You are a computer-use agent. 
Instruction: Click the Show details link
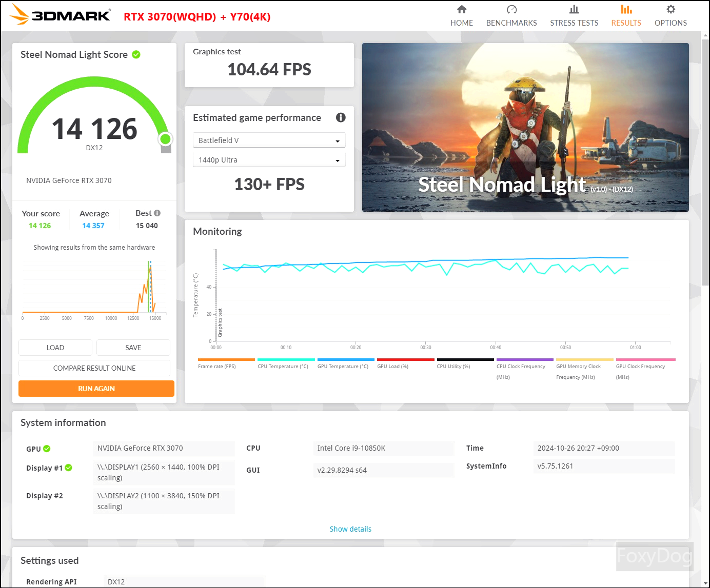click(x=350, y=529)
